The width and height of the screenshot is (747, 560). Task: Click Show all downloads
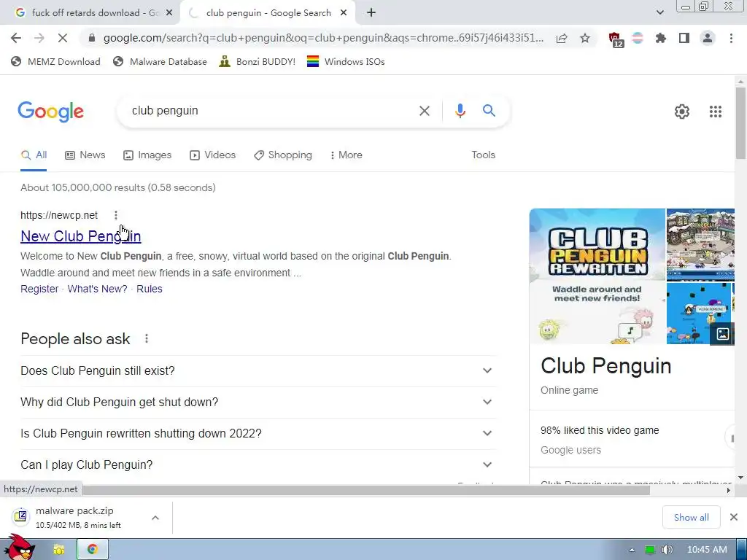click(x=691, y=517)
